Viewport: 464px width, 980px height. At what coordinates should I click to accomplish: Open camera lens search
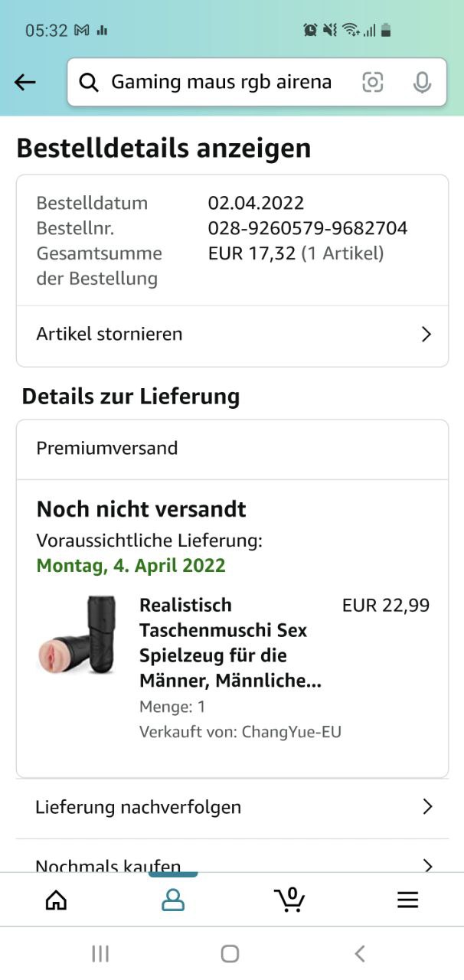(x=373, y=82)
